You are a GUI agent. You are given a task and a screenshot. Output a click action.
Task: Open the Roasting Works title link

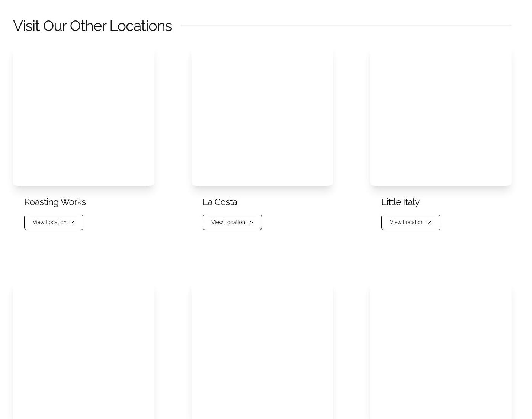click(x=55, y=202)
